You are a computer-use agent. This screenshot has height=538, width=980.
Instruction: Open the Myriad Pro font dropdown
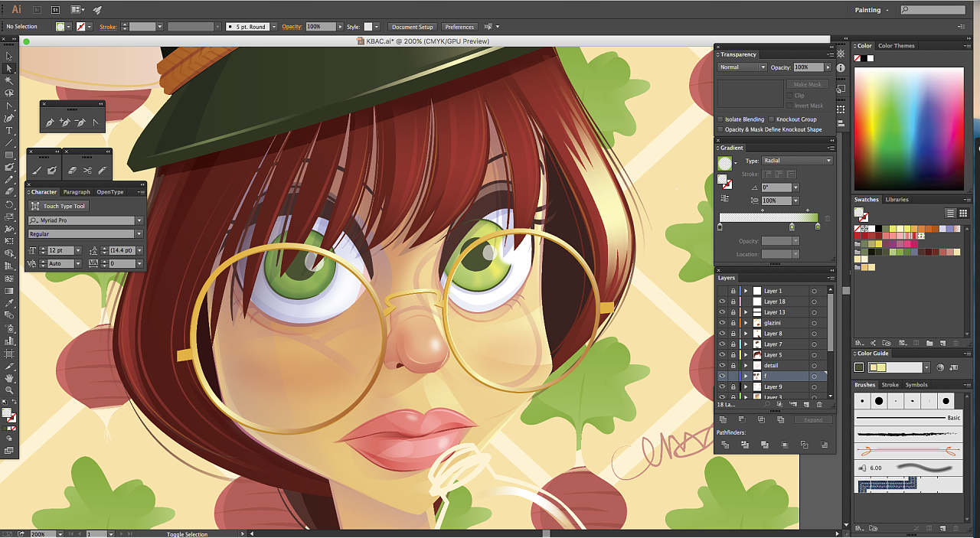pos(139,220)
